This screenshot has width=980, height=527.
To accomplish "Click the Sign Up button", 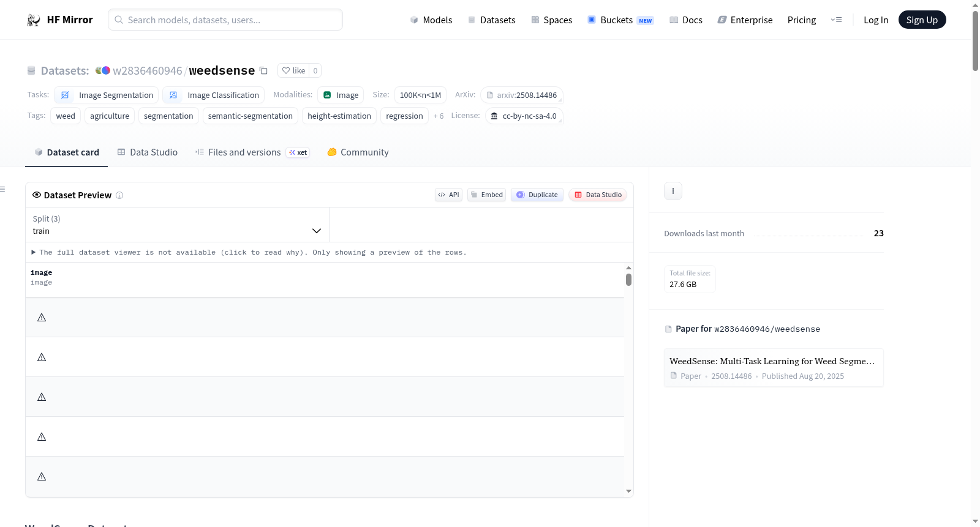I will pos(922,20).
